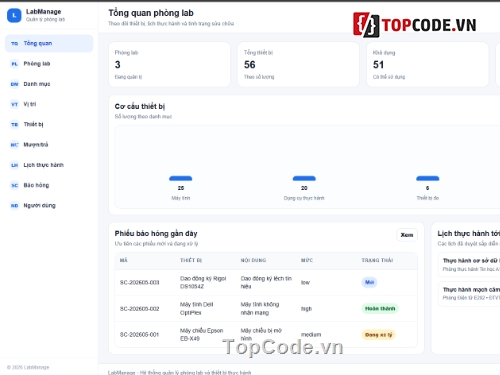Screen dimensions: 500x375
Task: Click the Máy tính Dell OptiPlex cell
Action: 197,309
